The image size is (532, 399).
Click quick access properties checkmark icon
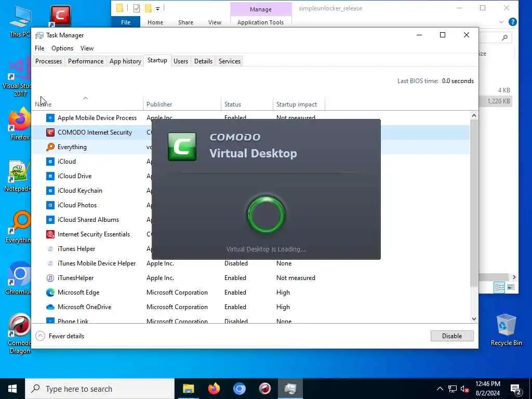pyautogui.click(x=137, y=8)
